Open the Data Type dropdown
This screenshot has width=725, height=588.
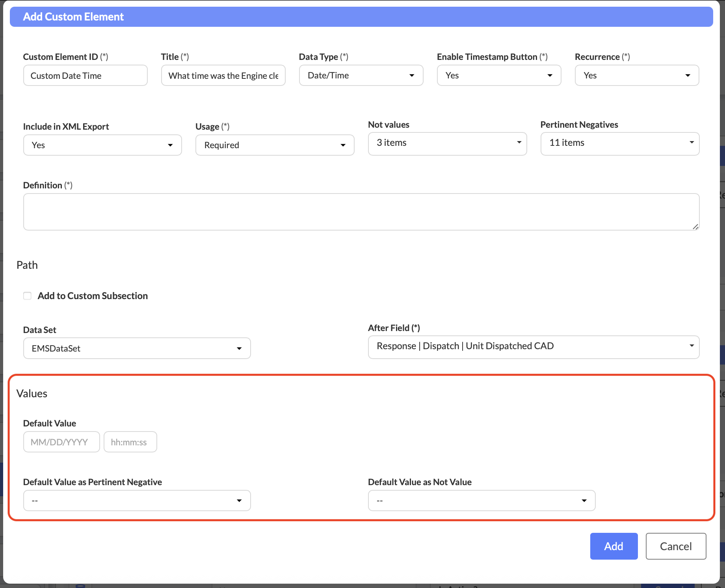pyautogui.click(x=361, y=76)
